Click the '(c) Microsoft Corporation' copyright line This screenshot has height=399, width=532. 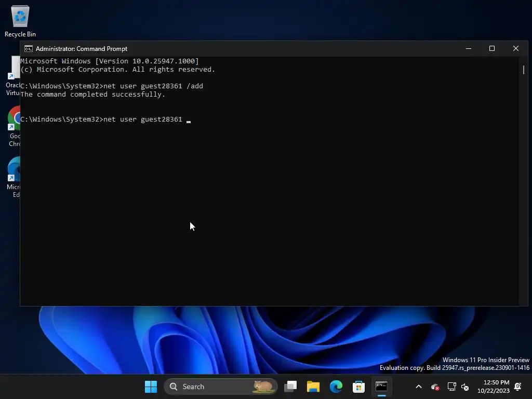point(118,69)
